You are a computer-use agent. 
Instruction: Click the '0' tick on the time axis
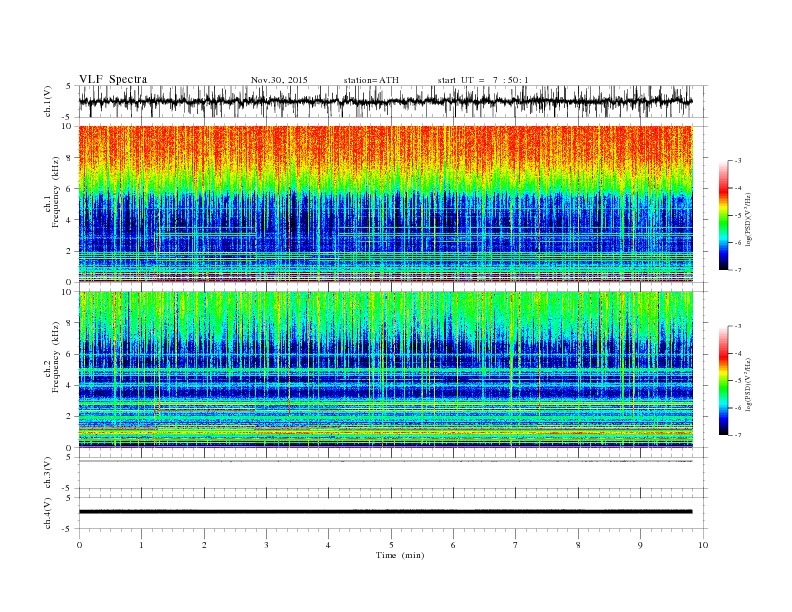coord(79,545)
